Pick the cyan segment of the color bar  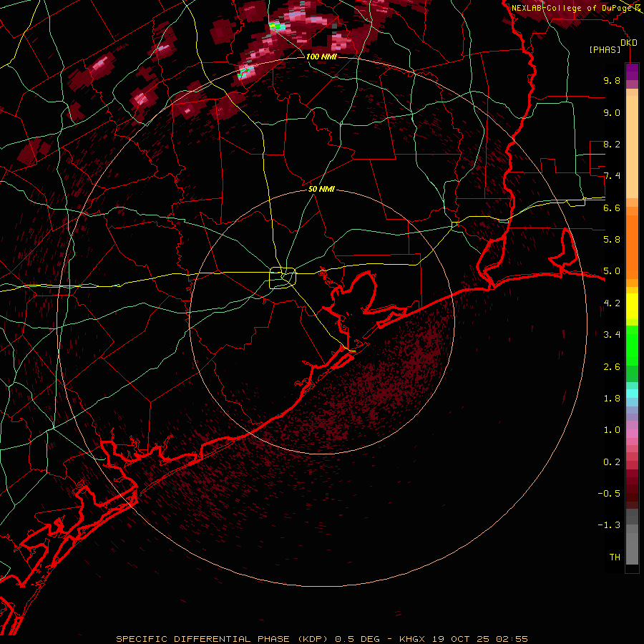coord(632,394)
